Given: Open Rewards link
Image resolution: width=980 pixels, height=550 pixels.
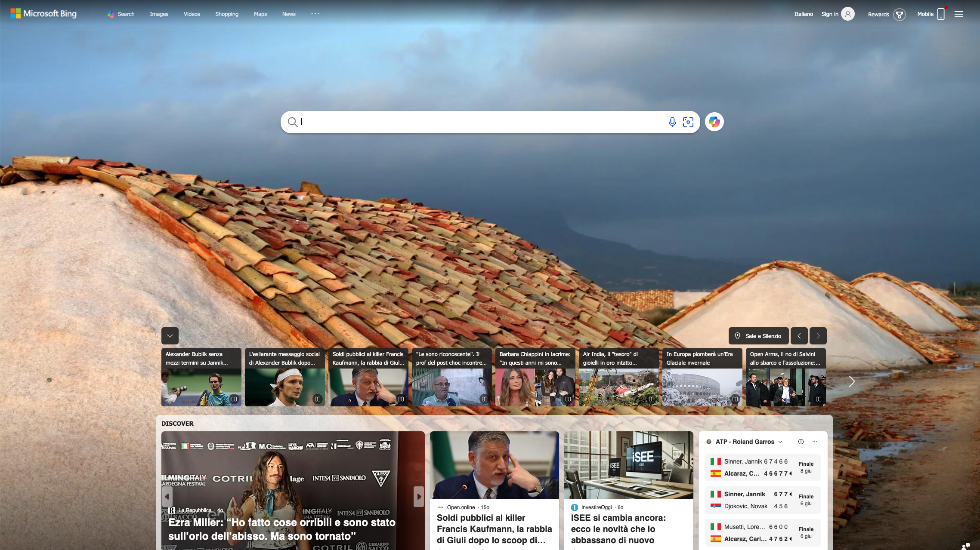Looking at the screenshot, I should [878, 14].
